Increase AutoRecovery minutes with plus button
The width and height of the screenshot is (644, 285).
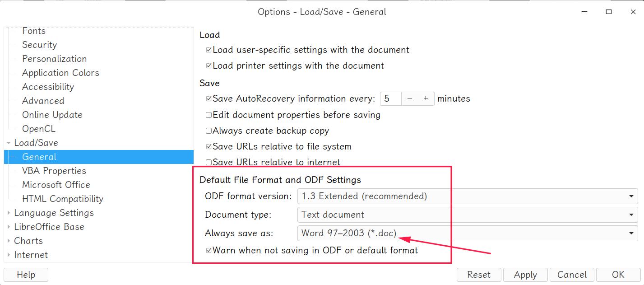pos(426,98)
